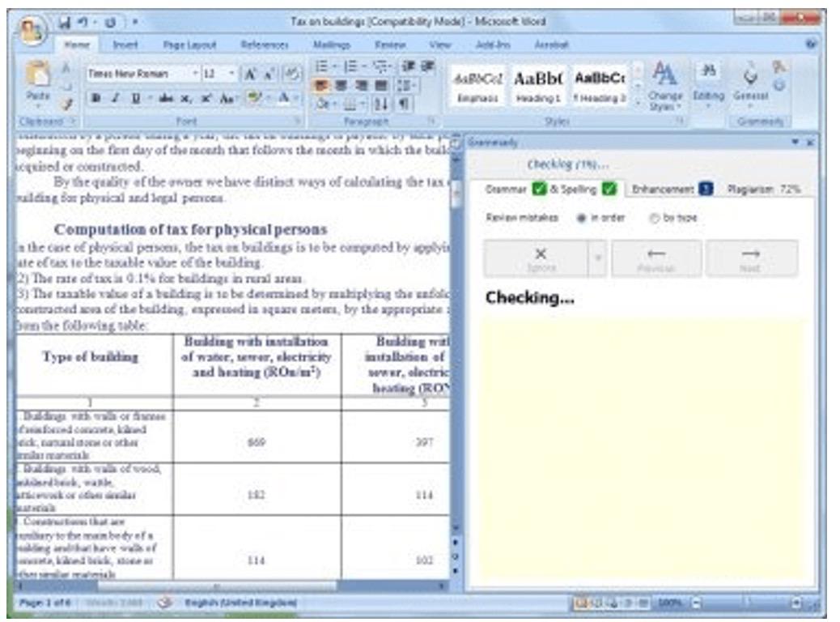840x622 pixels.
Task: Open line spacing dropdown
Action: pyautogui.click(x=408, y=85)
